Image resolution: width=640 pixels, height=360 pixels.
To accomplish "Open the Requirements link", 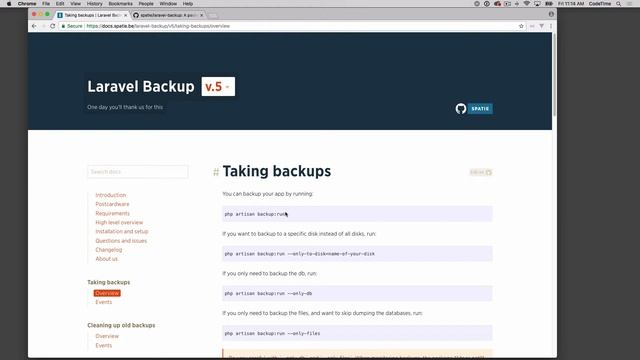I will (x=112, y=213).
